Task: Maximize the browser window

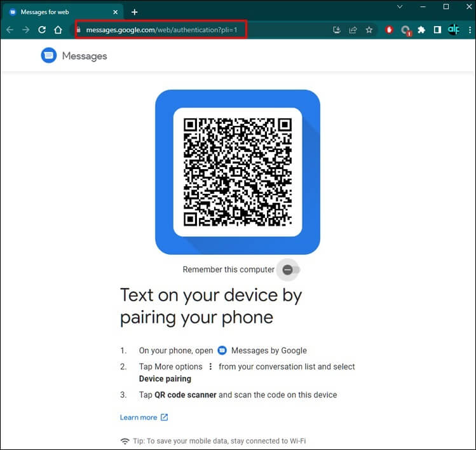Action: point(446,7)
